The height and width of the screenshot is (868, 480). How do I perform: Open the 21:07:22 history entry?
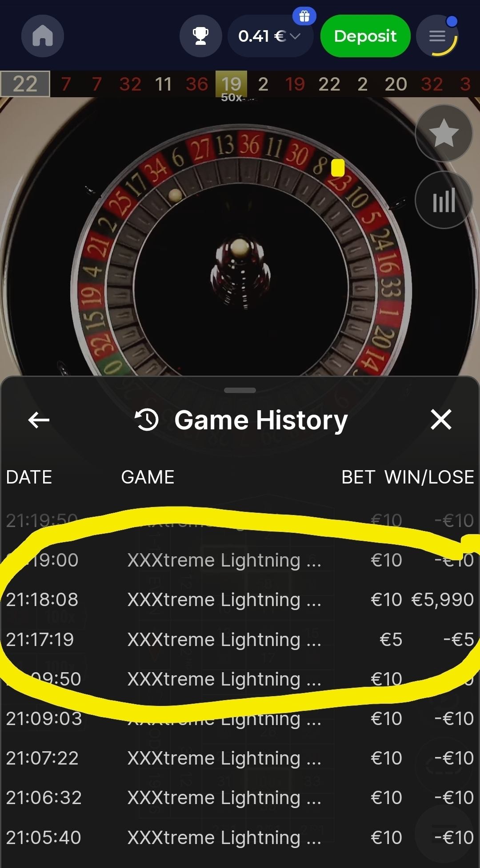240,758
